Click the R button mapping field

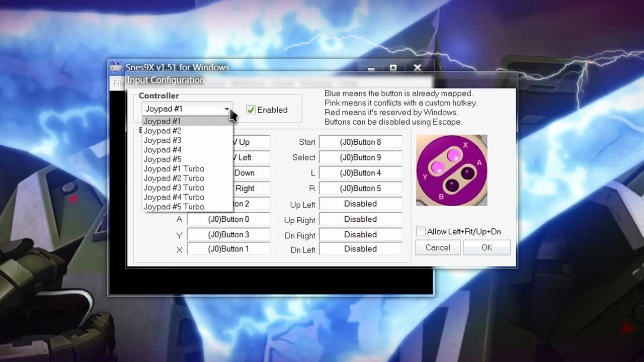(x=360, y=189)
